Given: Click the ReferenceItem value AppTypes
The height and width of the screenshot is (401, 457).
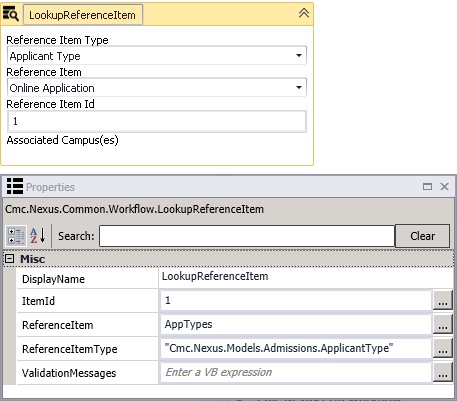Looking at the screenshot, I should (x=296, y=324).
